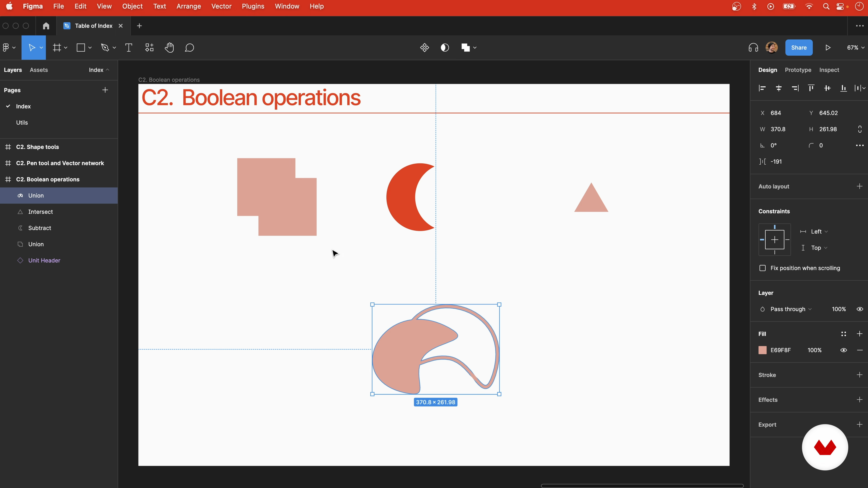
Task: Remove the E69F8F fill
Action: tap(860, 350)
